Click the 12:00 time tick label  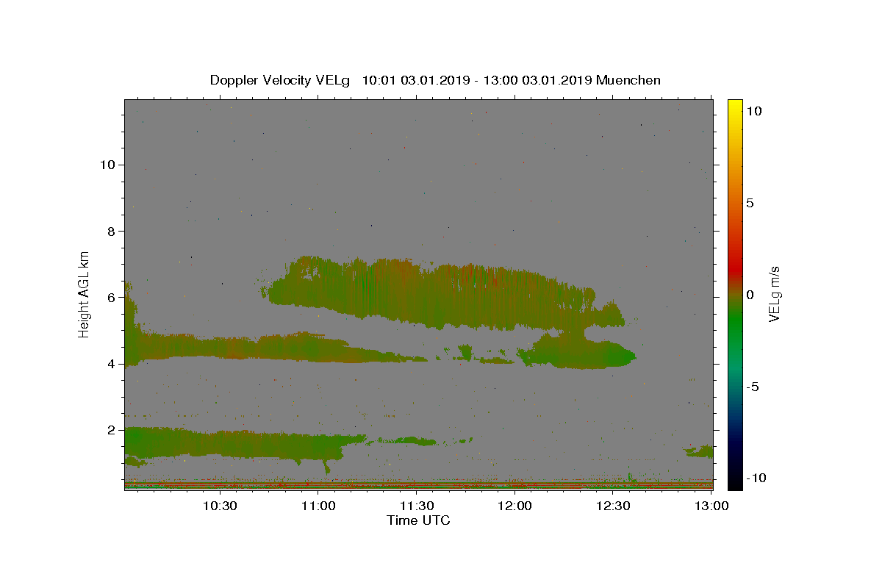point(514,506)
